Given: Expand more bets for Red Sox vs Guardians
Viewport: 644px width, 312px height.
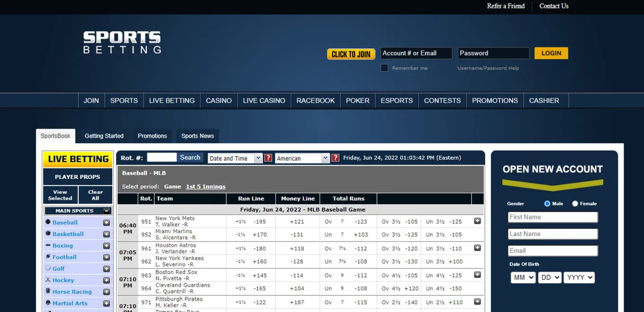Looking at the screenshot, I should point(477,275).
